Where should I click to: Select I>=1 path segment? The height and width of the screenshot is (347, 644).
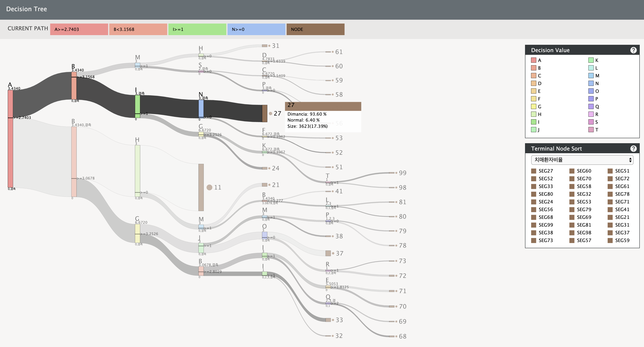pos(197,29)
